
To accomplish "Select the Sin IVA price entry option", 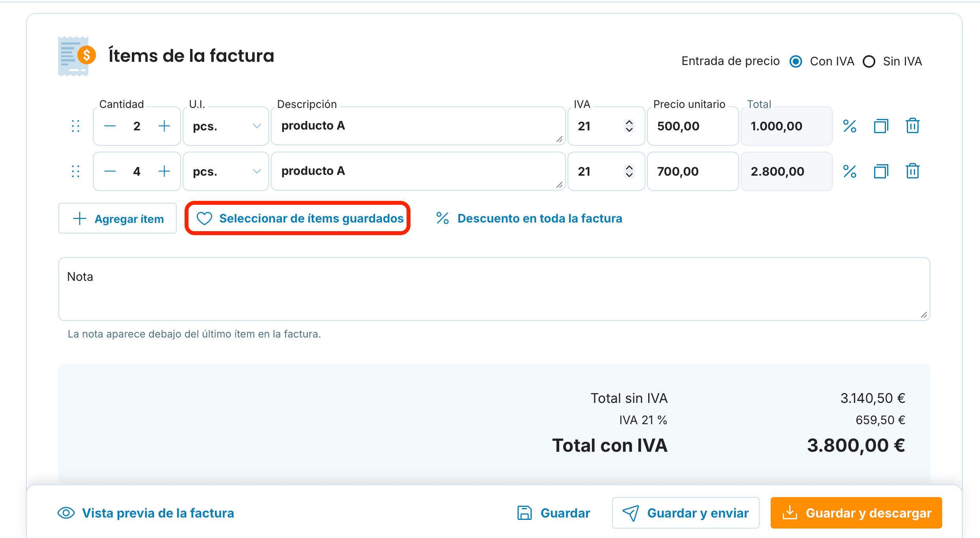I will point(869,61).
